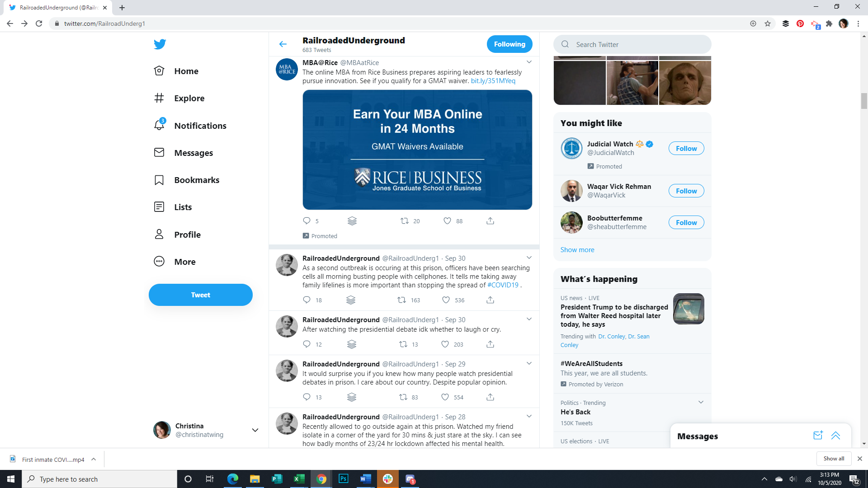The image size is (868, 488).
Task: Follow Boobutterfemme account
Action: click(x=686, y=223)
